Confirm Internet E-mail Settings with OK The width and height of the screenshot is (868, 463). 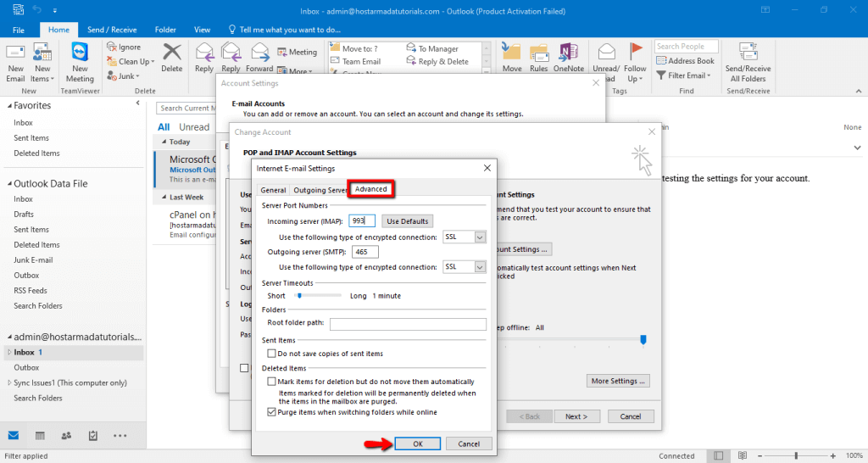click(417, 443)
